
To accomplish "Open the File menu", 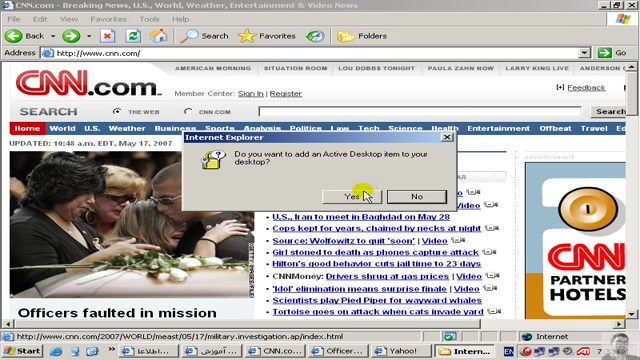I will 13,19.
